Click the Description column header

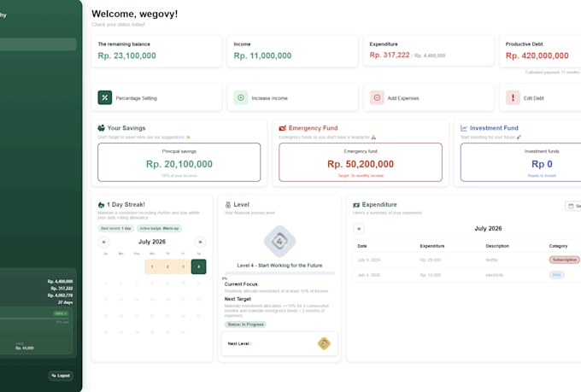pyautogui.click(x=497, y=246)
